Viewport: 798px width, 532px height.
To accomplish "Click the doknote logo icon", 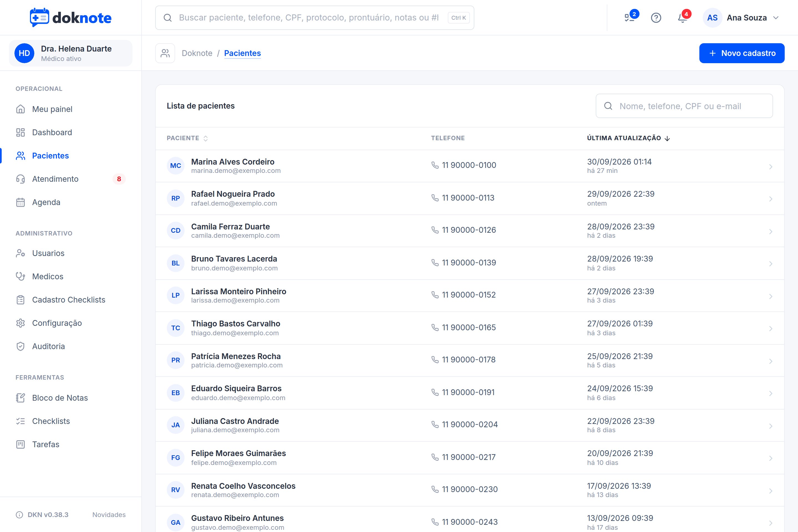I will tap(39, 17).
